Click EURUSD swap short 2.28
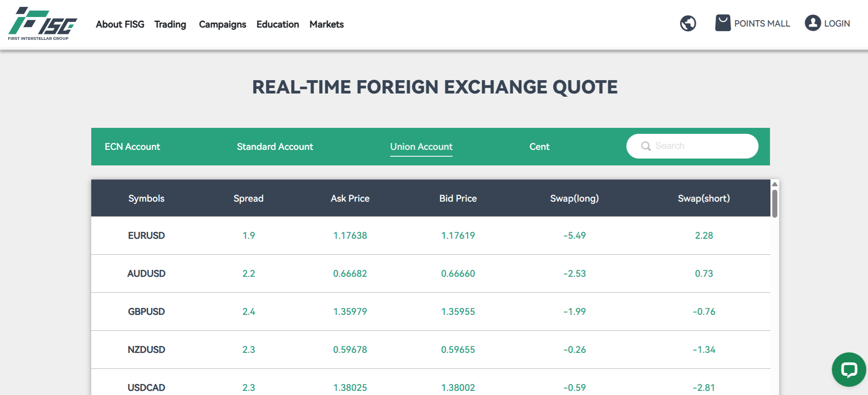 point(704,236)
